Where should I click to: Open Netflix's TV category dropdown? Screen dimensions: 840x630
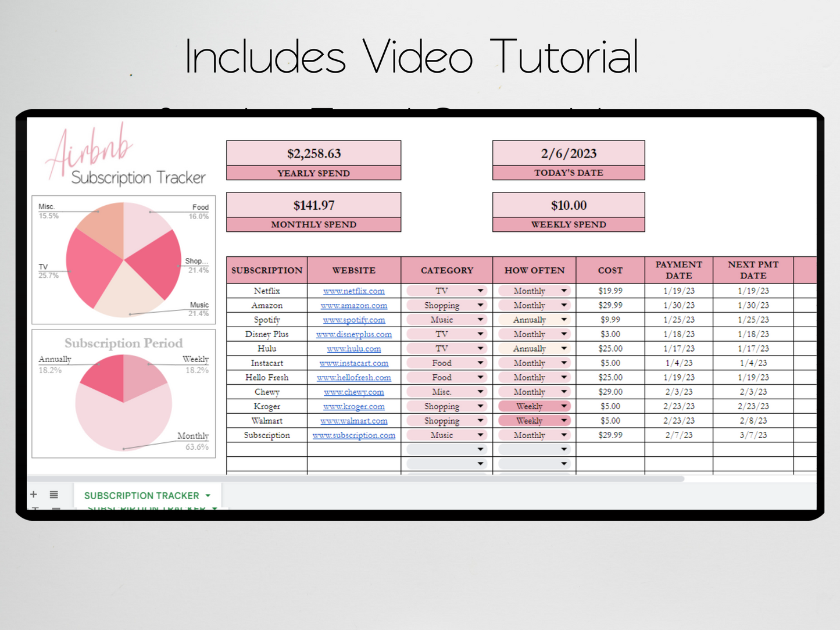coord(480,291)
